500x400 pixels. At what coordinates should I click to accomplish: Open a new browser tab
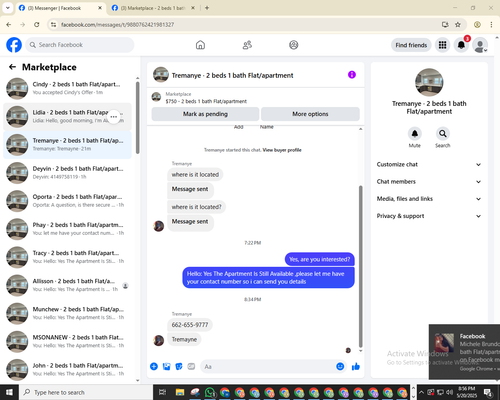coord(207,8)
